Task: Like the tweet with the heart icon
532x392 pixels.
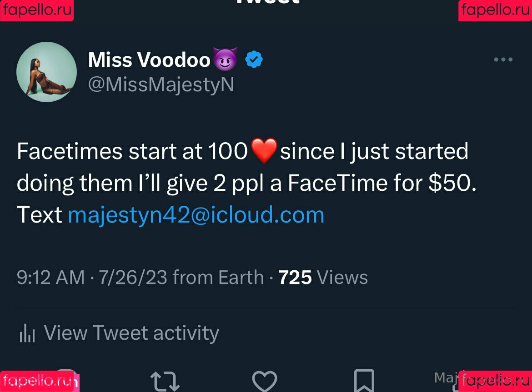Action: [x=265, y=382]
